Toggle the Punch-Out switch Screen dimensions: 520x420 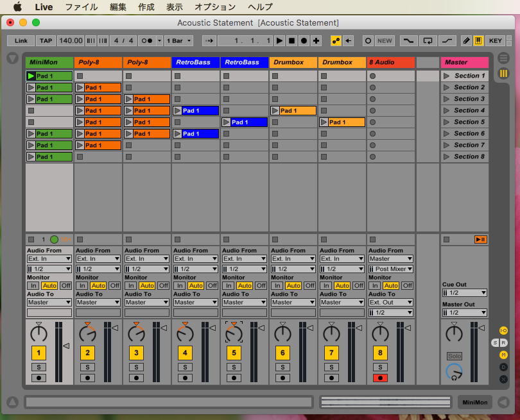click(447, 41)
